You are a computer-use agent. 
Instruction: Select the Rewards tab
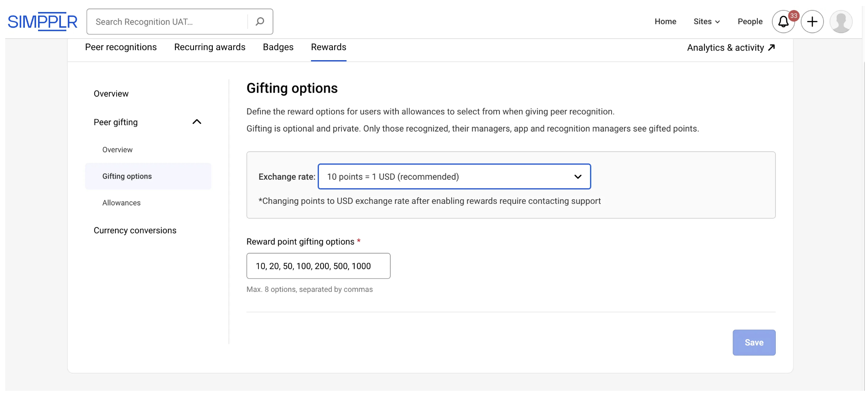click(x=328, y=47)
